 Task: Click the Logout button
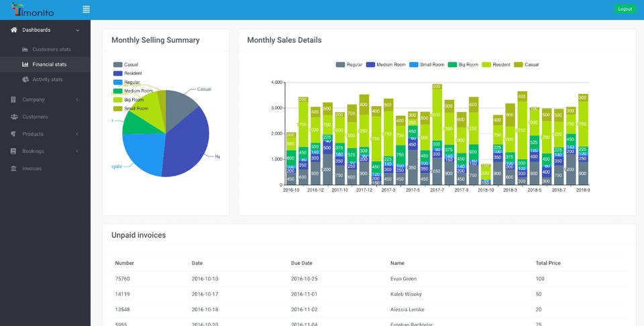(625, 9)
